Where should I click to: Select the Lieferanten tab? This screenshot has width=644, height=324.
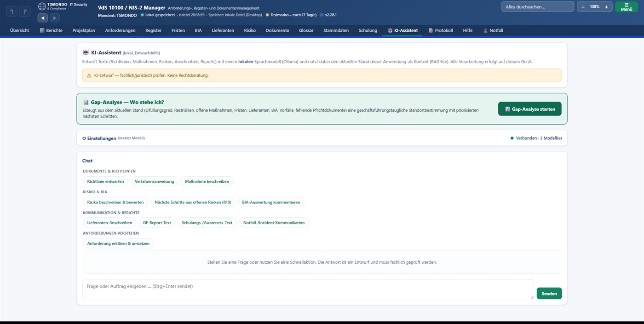[223, 30]
